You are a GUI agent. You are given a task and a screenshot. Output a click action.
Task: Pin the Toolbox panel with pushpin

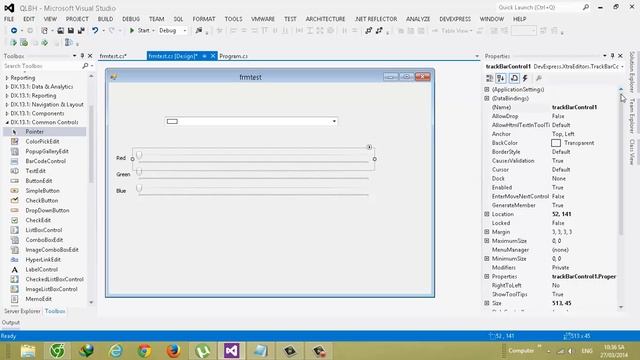(x=82, y=56)
